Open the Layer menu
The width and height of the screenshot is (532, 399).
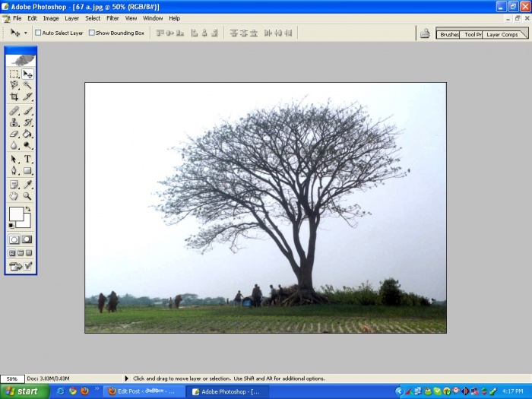coord(72,18)
